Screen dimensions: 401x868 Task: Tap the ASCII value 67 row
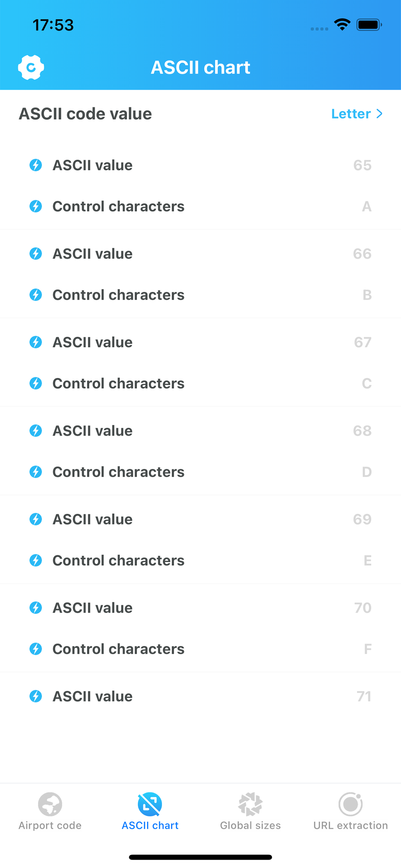coord(200,342)
